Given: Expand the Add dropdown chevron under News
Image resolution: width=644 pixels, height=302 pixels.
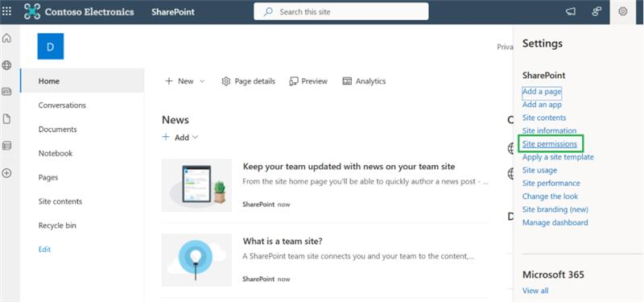Looking at the screenshot, I should [196, 137].
